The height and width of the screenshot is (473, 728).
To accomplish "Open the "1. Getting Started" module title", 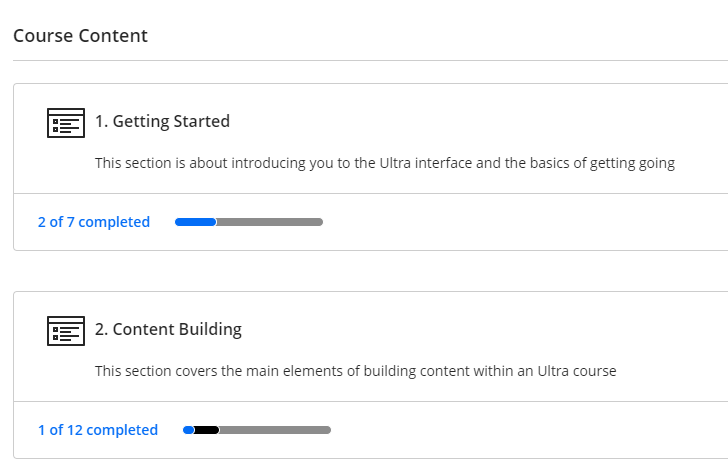I will point(162,121).
